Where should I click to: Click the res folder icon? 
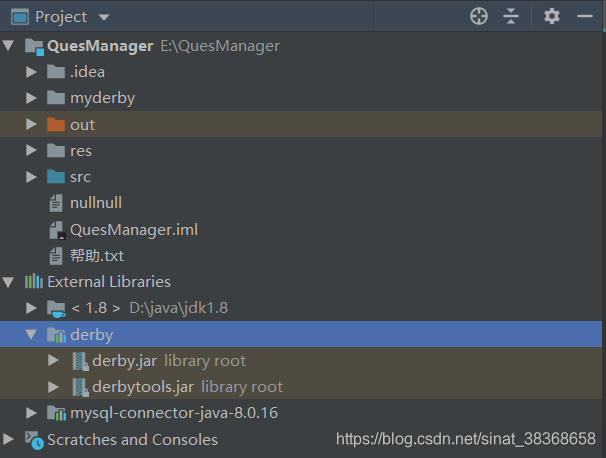[x=56, y=150]
